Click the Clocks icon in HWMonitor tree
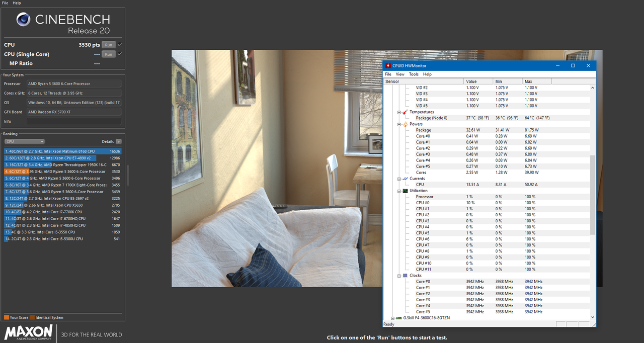This screenshot has width=644, height=343. tap(405, 276)
